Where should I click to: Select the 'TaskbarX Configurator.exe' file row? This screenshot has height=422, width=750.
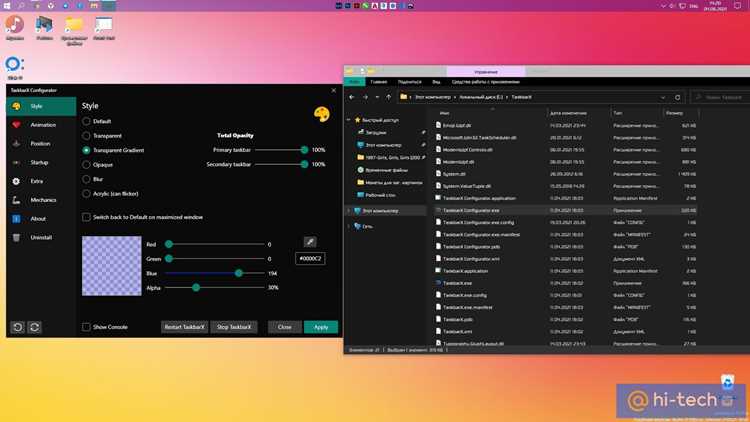click(x=565, y=211)
